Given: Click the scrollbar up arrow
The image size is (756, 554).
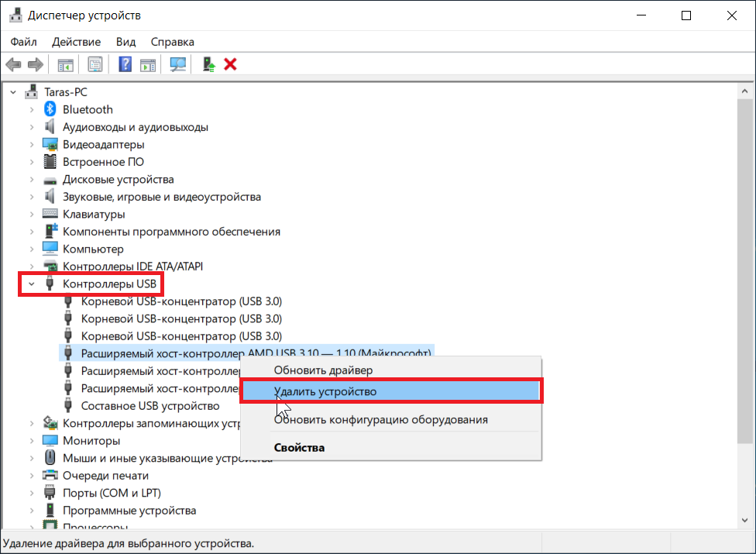Looking at the screenshot, I should [745, 91].
